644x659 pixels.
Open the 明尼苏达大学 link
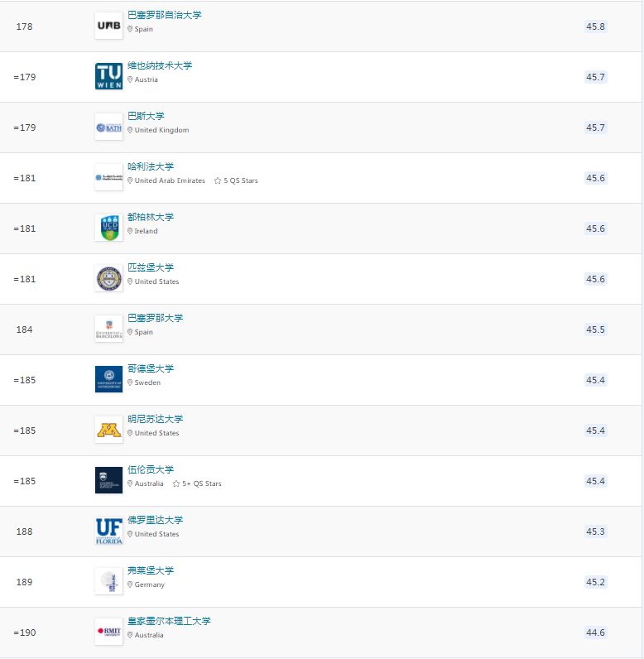click(x=155, y=419)
